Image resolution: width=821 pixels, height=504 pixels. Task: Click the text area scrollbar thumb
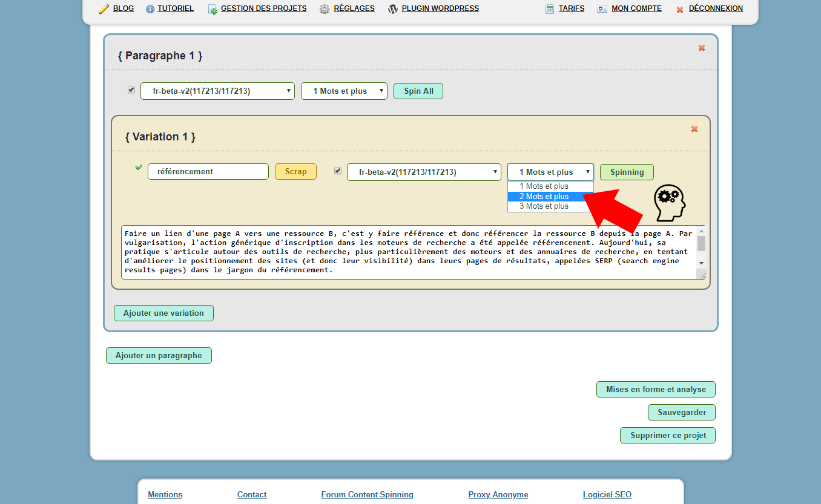(701, 243)
